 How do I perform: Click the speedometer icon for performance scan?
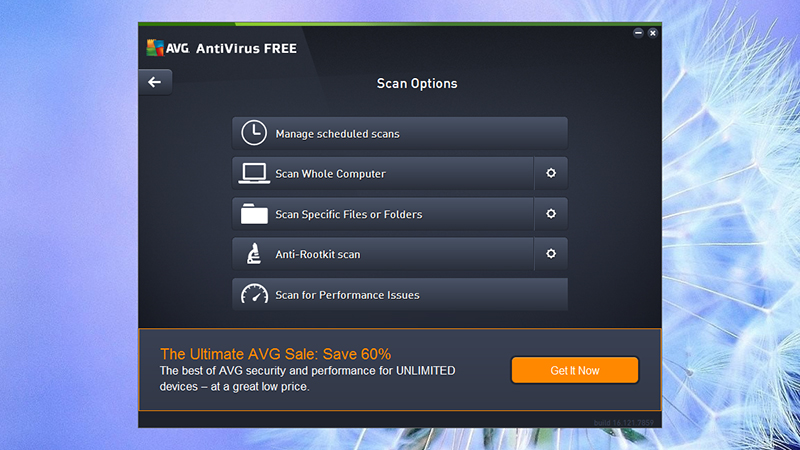[254, 294]
